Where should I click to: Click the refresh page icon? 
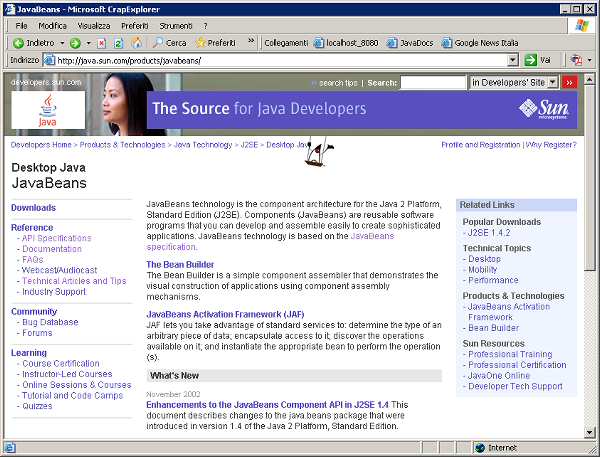(119, 43)
